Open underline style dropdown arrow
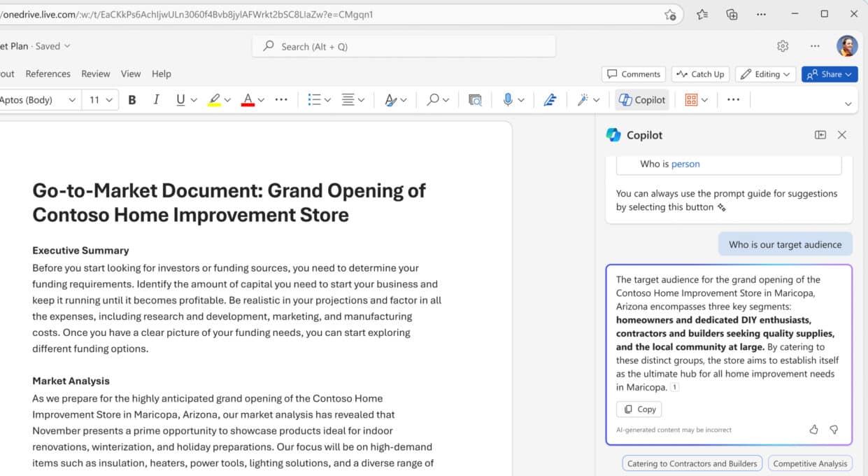 tap(194, 100)
